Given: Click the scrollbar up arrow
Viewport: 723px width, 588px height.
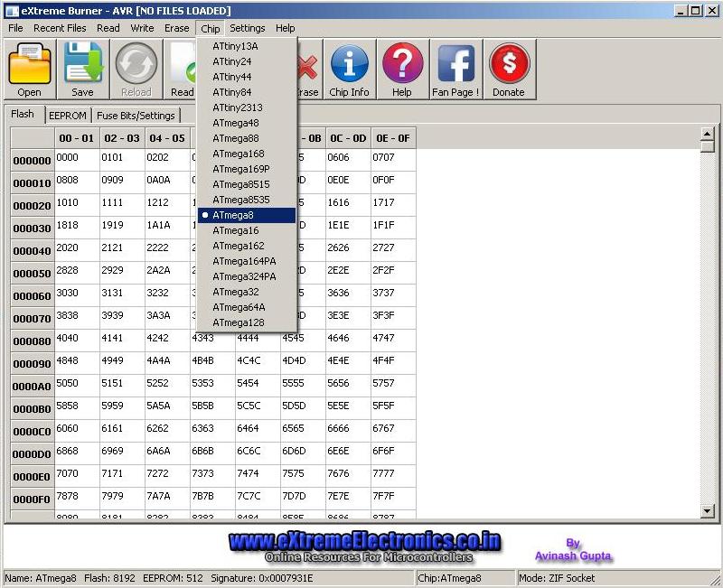Looking at the screenshot, I should click(708, 134).
